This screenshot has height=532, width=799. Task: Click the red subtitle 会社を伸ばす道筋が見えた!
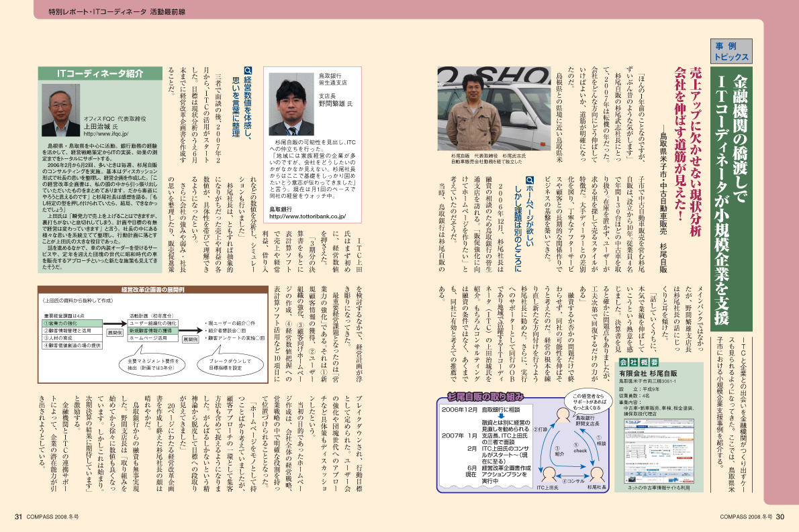(x=679, y=144)
